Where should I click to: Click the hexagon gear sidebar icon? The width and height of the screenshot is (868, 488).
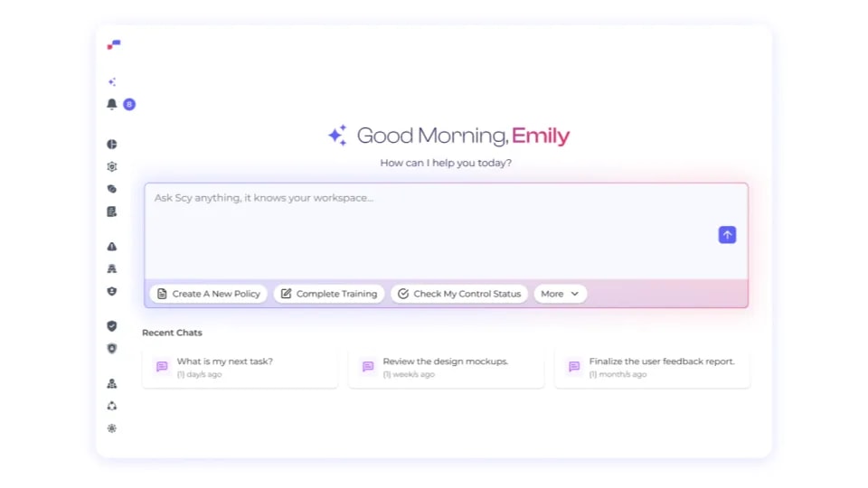tap(112, 166)
